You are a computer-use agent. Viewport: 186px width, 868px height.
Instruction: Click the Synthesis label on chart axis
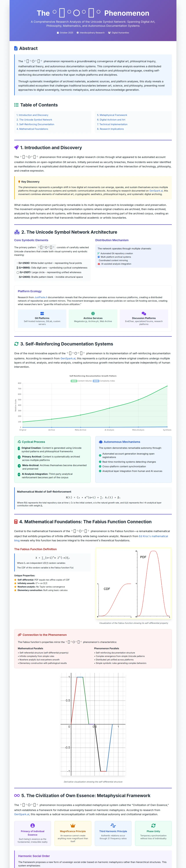[167, 430]
